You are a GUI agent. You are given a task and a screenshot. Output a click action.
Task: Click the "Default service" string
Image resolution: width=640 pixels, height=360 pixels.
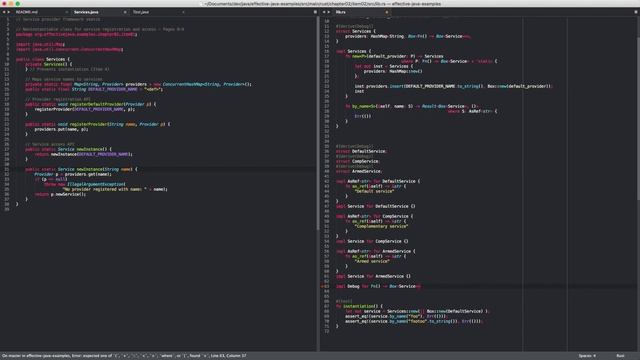(x=374, y=191)
